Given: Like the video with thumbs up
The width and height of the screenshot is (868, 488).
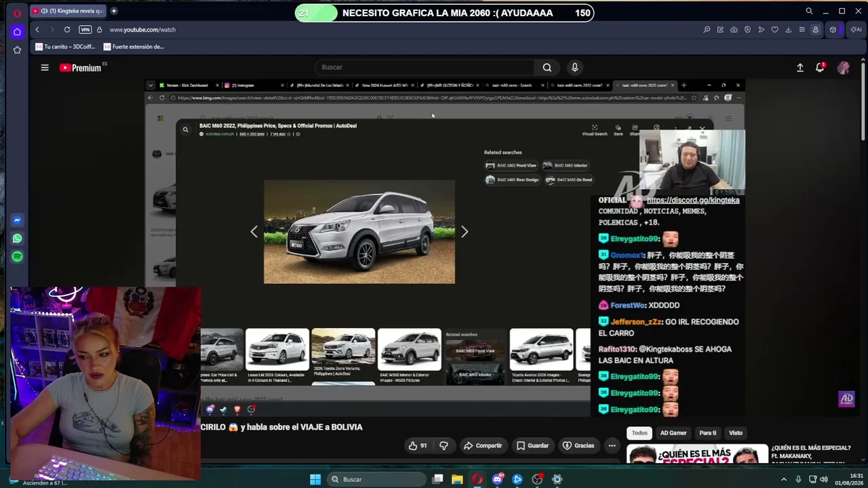Looking at the screenshot, I should pos(418,445).
